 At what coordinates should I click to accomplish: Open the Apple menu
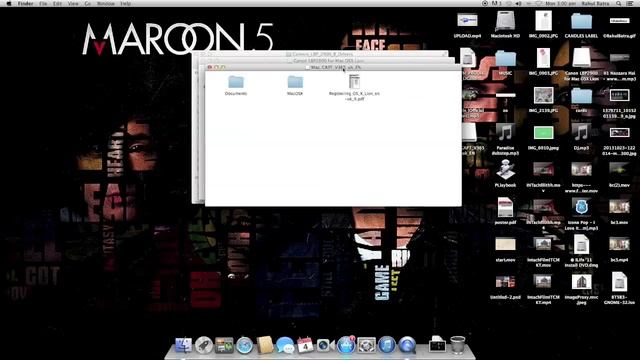(x=9, y=4)
